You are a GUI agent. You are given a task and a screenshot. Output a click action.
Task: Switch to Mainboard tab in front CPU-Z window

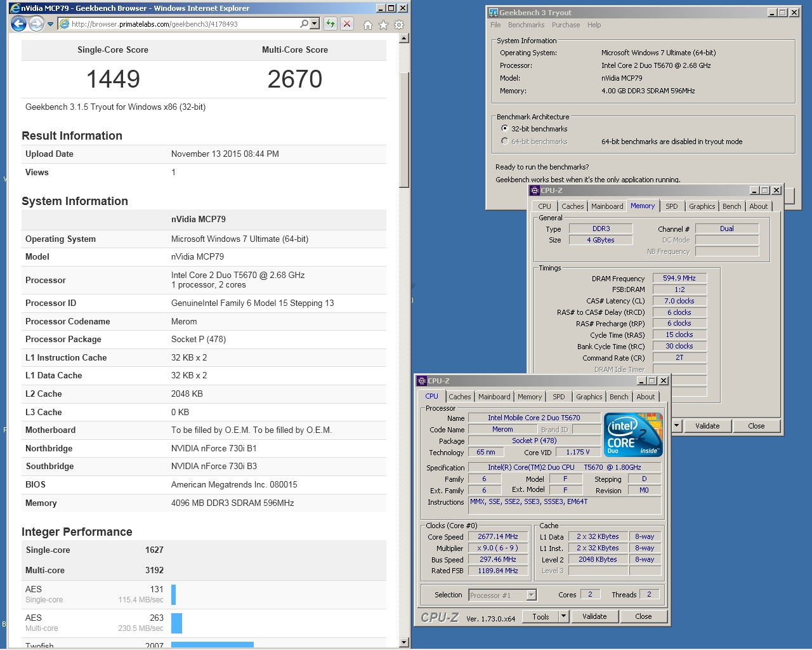(x=494, y=397)
